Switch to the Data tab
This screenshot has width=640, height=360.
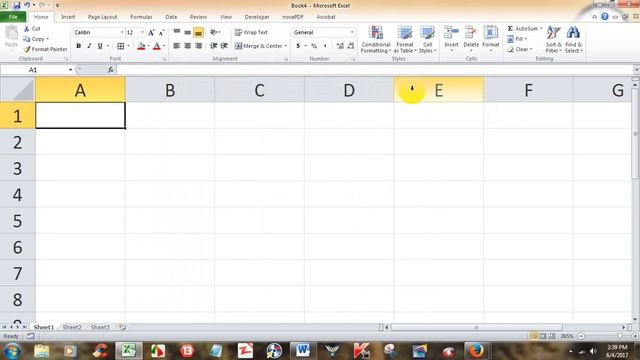pyautogui.click(x=171, y=17)
